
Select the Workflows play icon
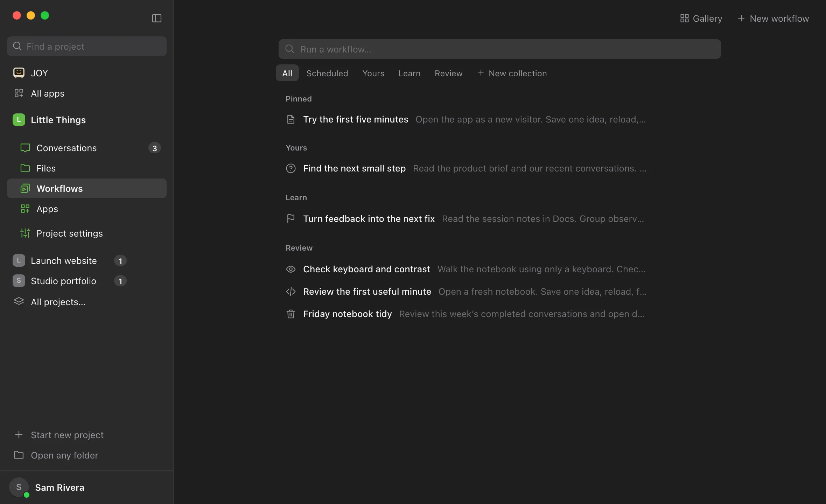coord(25,188)
